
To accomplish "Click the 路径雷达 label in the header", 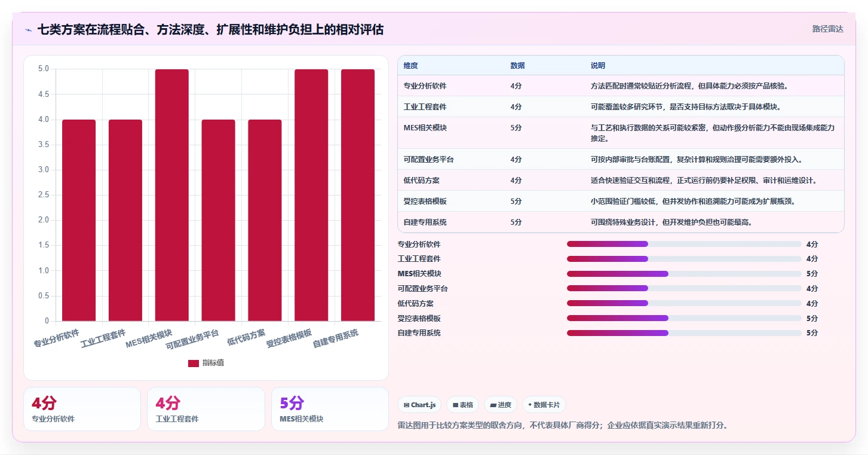I will [827, 29].
